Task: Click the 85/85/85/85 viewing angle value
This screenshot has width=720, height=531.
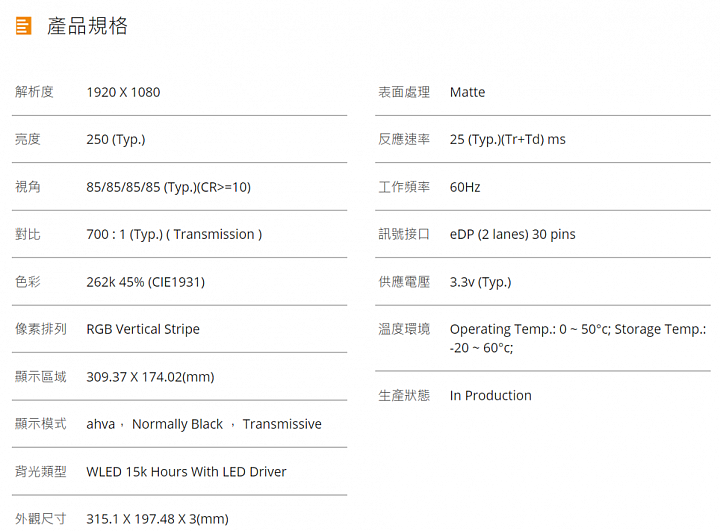Action: 169,187
